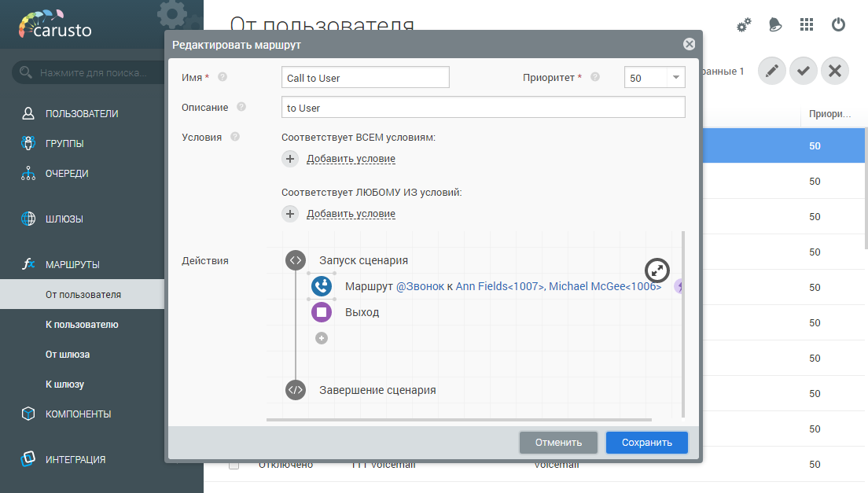868x493 pixels.
Task: Click the КОМПОНЕНТЫ cube icon
Action: (x=28, y=414)
